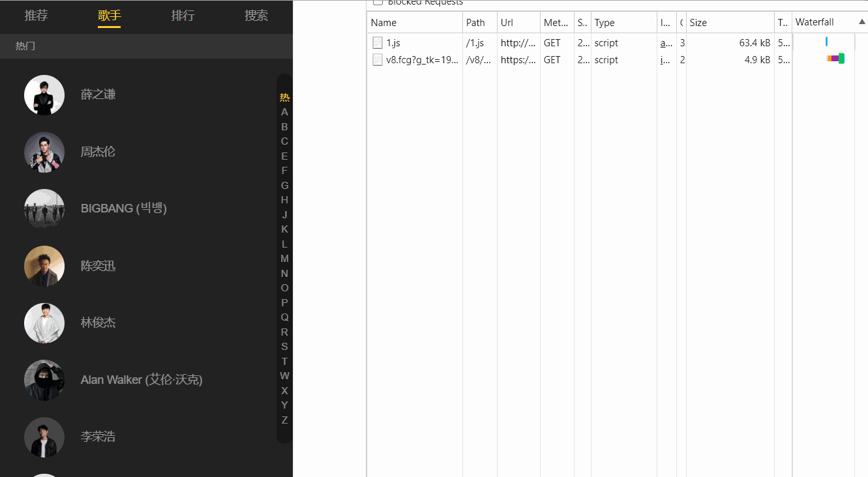Click 林俊杰's avatar picture
868x477 pixels.
[44, 323]
